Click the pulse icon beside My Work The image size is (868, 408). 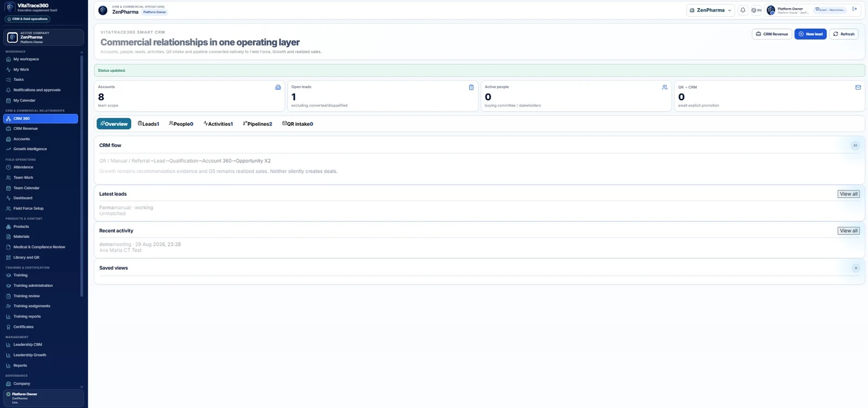8,69
